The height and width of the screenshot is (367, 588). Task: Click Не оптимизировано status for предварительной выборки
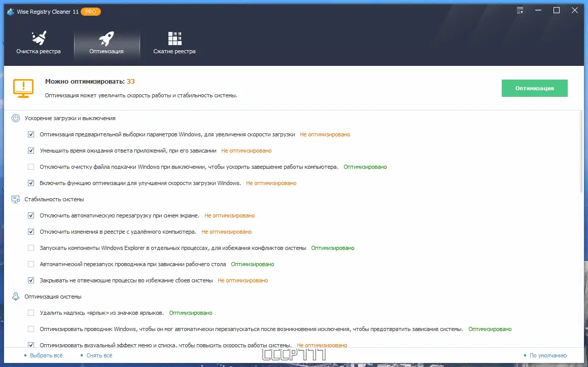click(325, 134)
